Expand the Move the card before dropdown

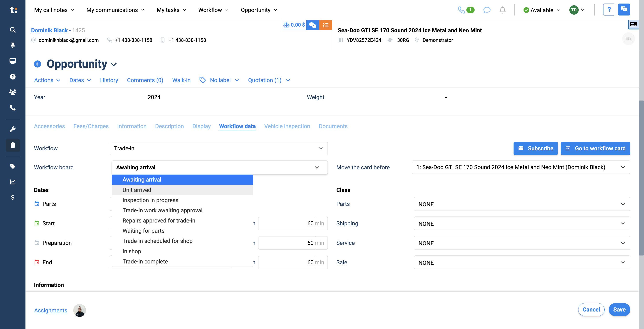pyautogui.click(x=521, y=167)
